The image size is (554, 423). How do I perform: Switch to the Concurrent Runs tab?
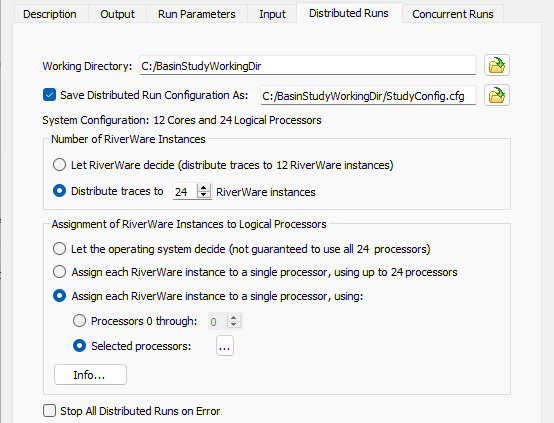click(x=453, y=14)
